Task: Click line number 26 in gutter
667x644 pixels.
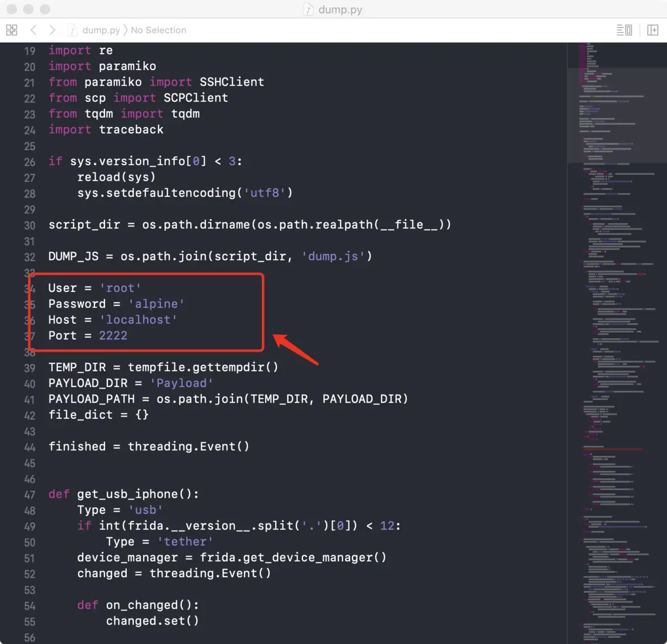Action: pos(29,162)
